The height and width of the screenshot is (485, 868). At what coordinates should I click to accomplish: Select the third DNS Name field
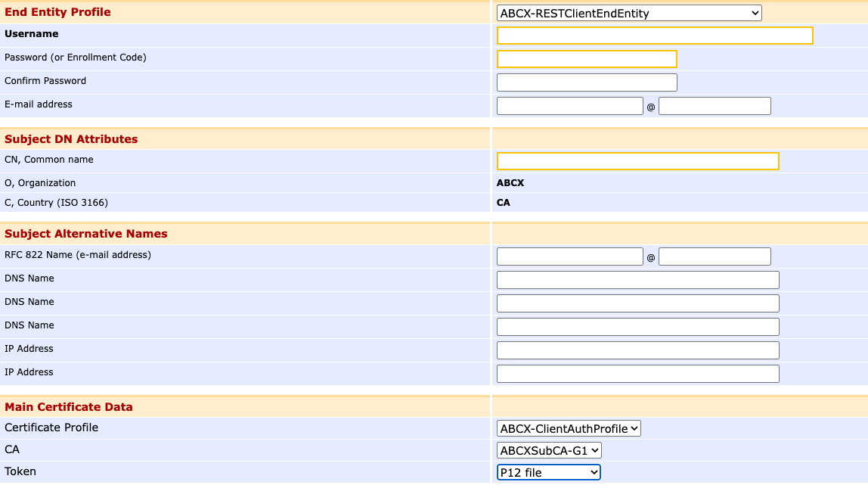pos(637,327)
